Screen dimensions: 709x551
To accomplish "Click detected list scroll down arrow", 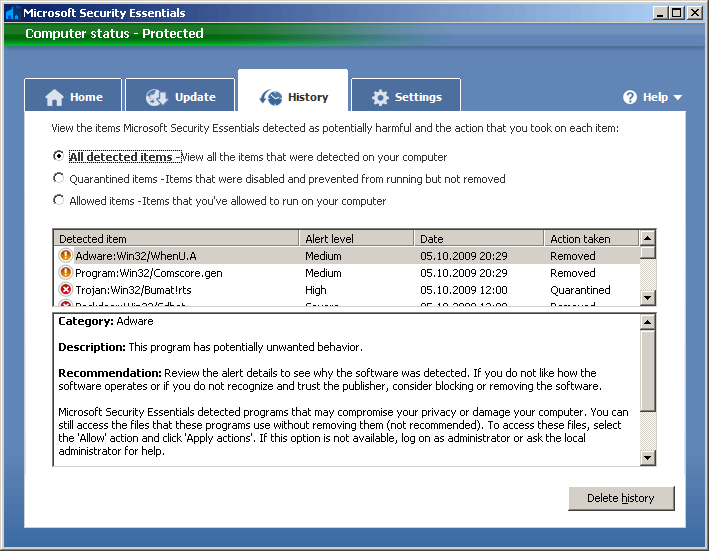I will 648,297.
